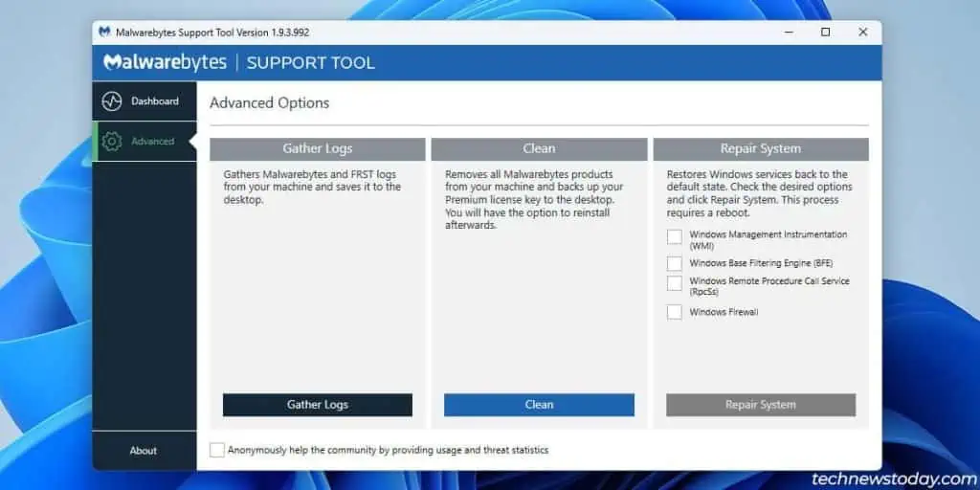Click the Clean panel header
The image size is (980, 490).
tap(539, 148)
